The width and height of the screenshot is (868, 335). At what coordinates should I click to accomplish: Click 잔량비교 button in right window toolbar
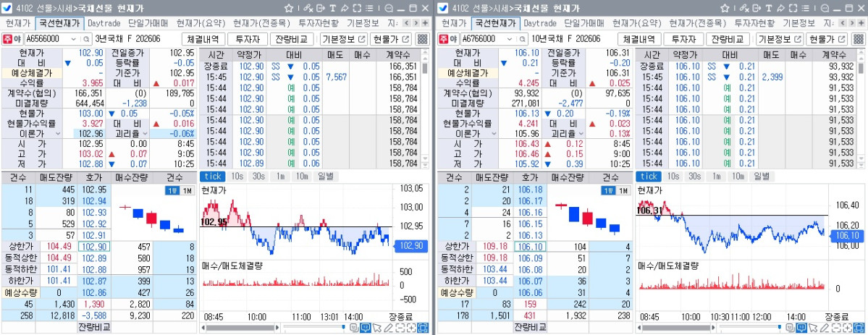[728, 39]
